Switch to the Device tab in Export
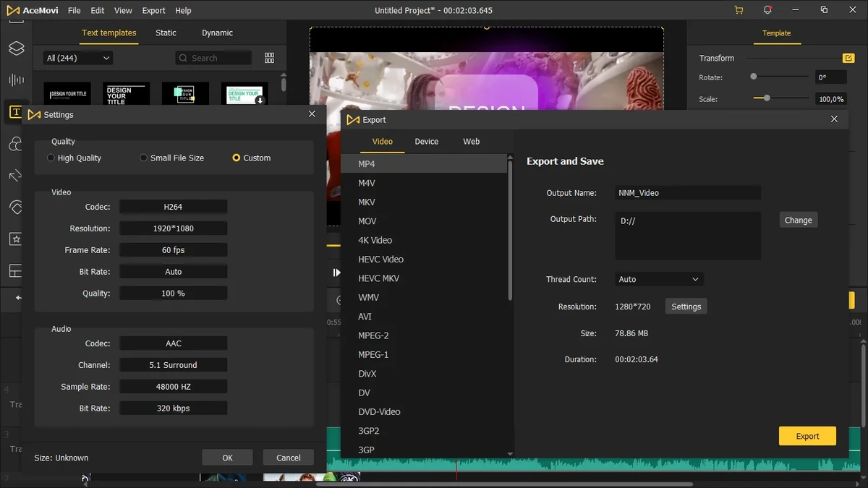 [426, 142]
